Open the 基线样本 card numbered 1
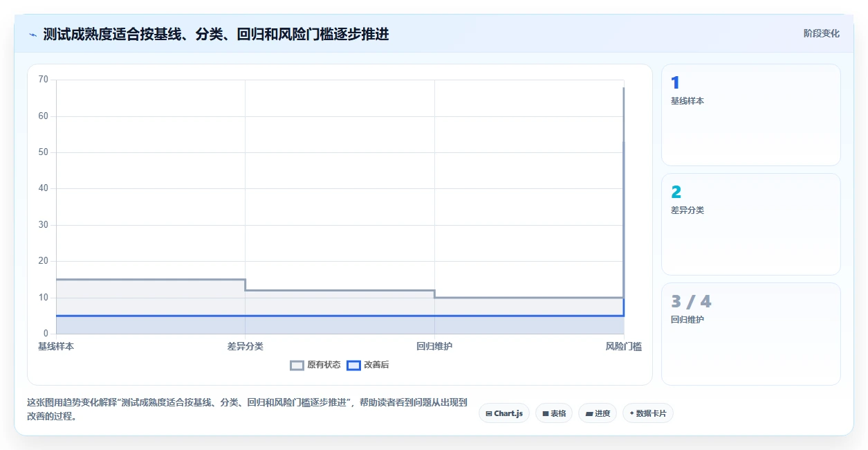Viewport: 868px width, 450px height. click(751, 115)
